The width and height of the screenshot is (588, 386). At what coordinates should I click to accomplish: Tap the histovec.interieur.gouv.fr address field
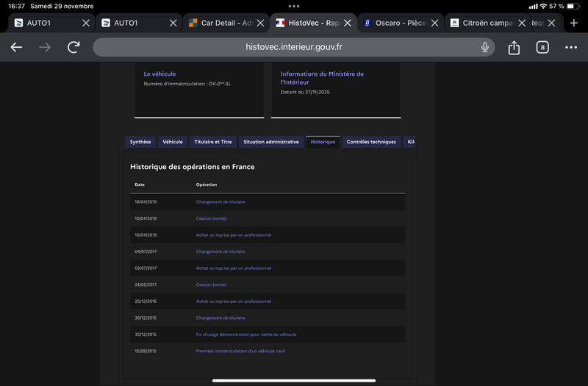coord(294,47)
